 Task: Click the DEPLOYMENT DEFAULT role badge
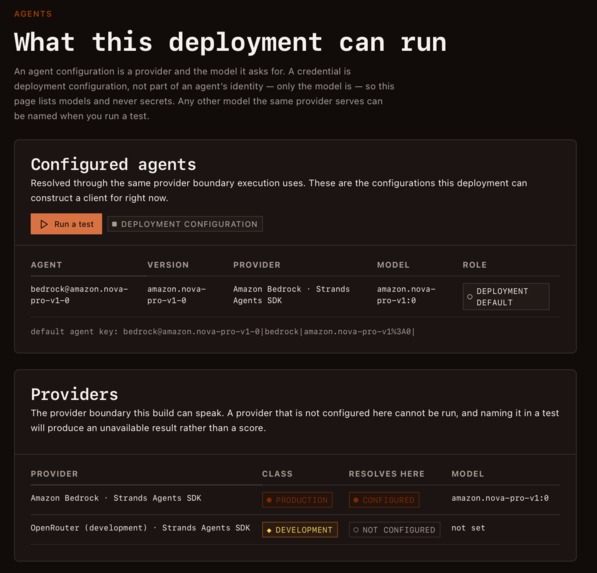[506, 297]
